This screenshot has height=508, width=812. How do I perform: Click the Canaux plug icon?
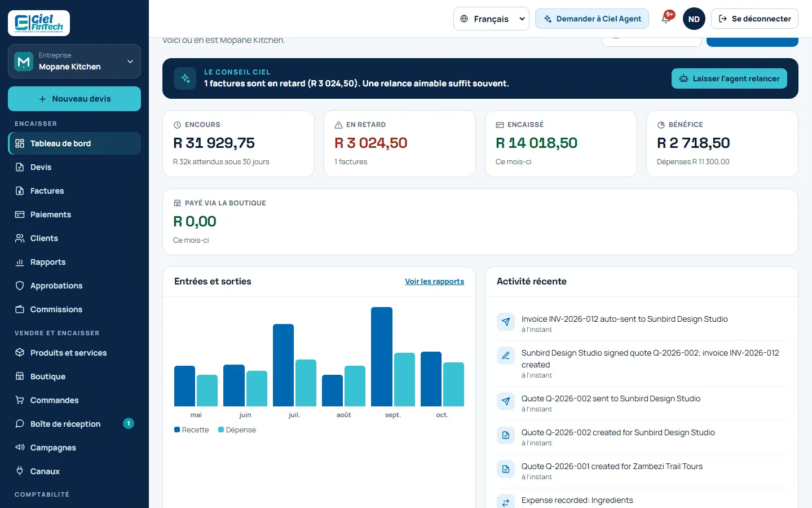click(x=20, y=471)
